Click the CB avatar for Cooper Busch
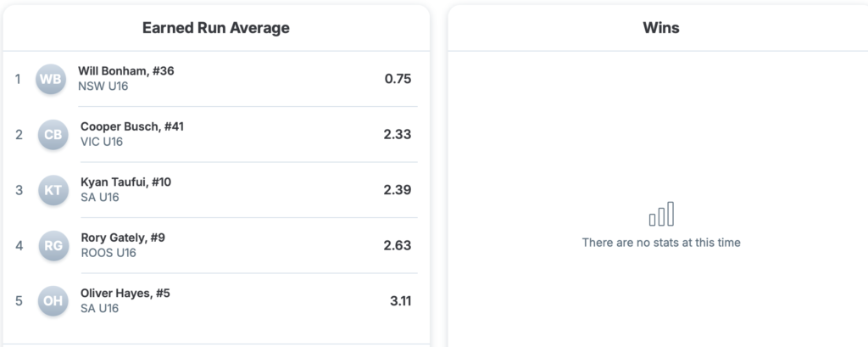Screen dimensions: 868x347 coord(53,135)
